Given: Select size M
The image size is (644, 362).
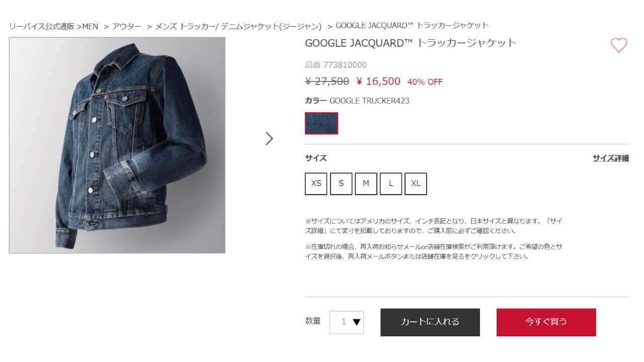Looking at the screenshot, I should point(366,184).
